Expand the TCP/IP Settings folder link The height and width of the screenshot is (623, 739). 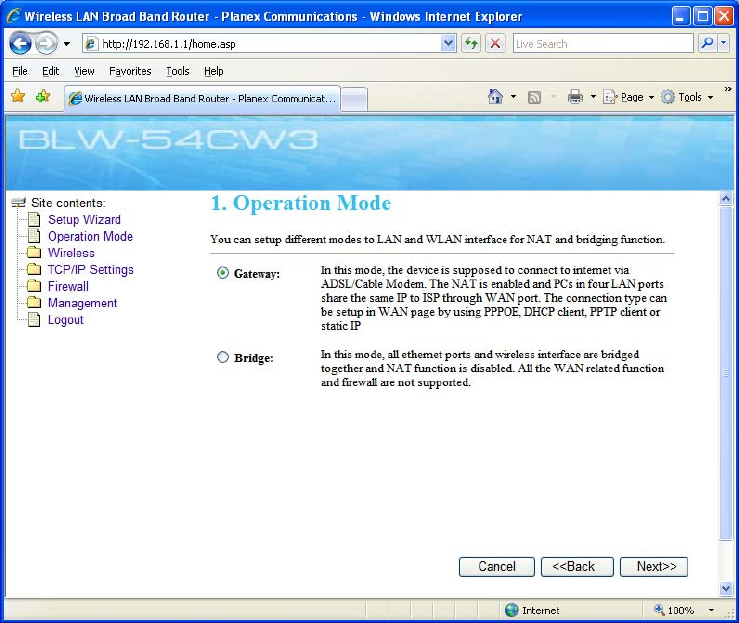pos(90,270)
